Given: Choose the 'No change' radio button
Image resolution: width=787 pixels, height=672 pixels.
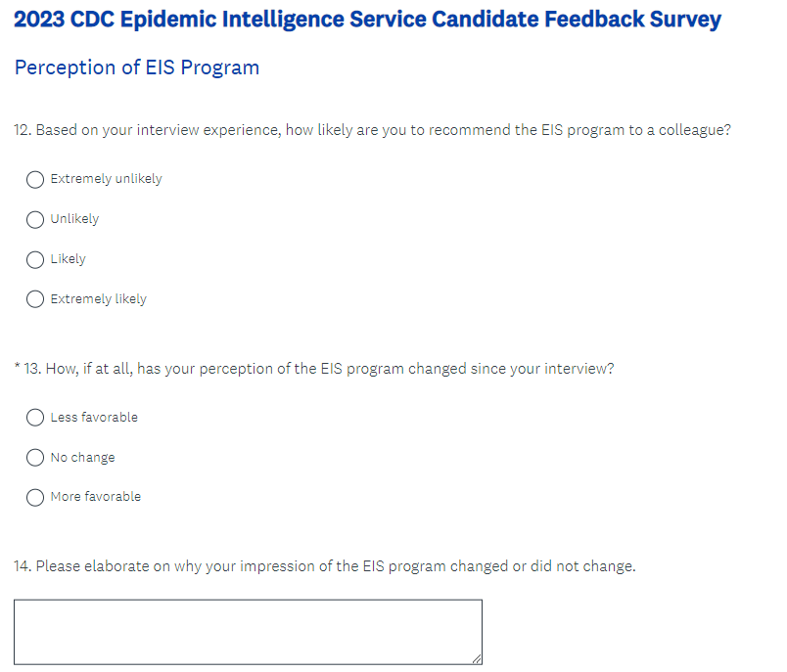Looking at the screenshot, I should (35, 458).
